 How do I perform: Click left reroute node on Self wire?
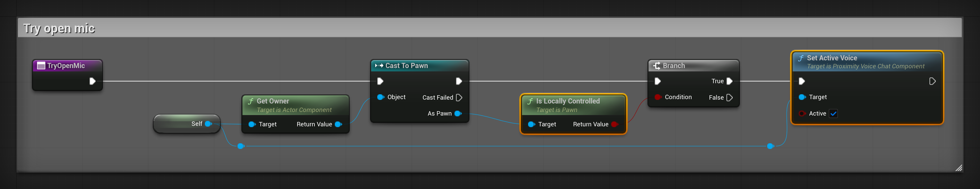coord(240,146)
